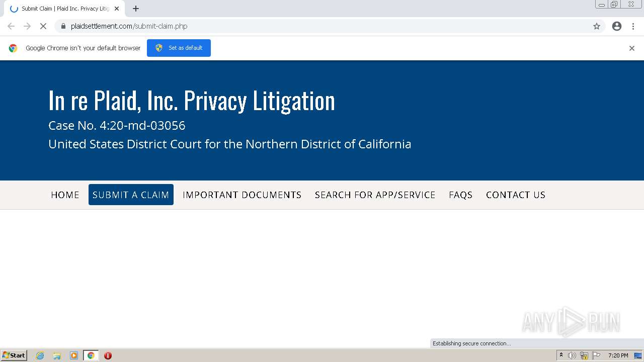Image resolution: width=644 pixels, height=362 pixels.
Task: Open a new browser tab
Action: (136, 9)
